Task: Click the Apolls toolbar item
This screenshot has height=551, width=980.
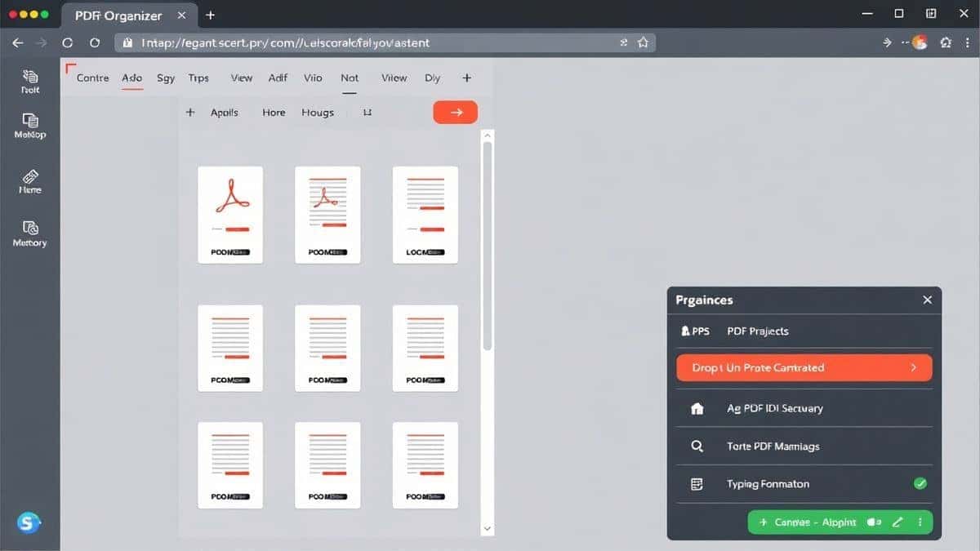Action: 225,113
